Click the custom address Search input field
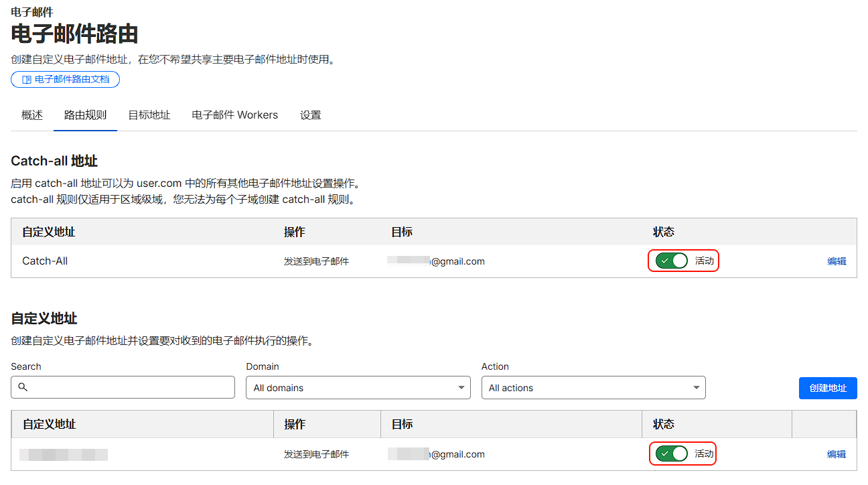Screen dimensions: 868x485 pyautogui.click(x=123, y=387)
